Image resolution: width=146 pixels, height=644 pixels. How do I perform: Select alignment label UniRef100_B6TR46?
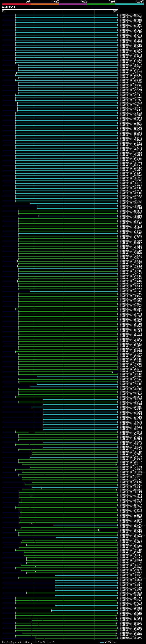point(131,598)
